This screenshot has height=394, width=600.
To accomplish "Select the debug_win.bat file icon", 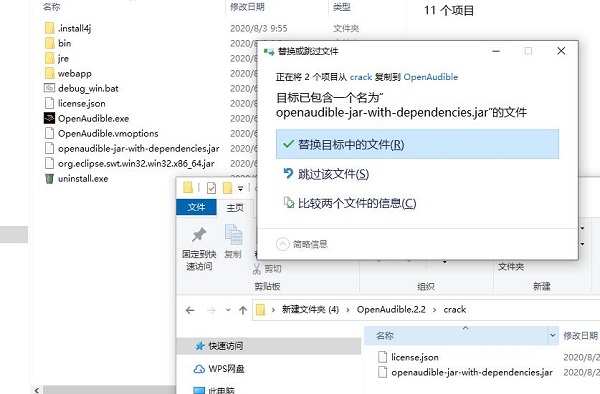I will coord(49,88).
